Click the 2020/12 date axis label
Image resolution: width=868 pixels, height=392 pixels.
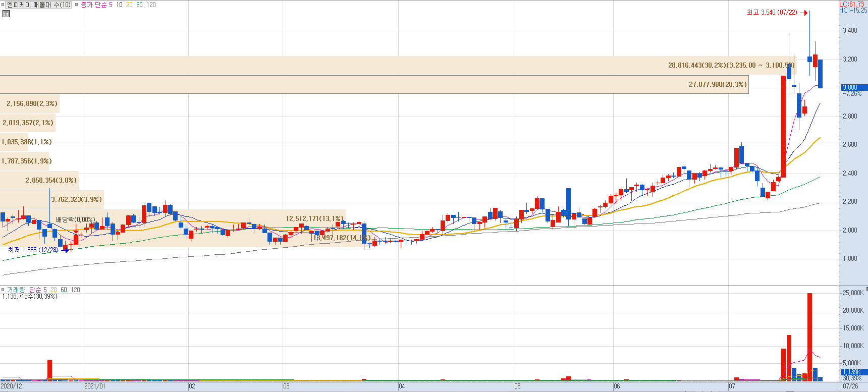(11, 386)
